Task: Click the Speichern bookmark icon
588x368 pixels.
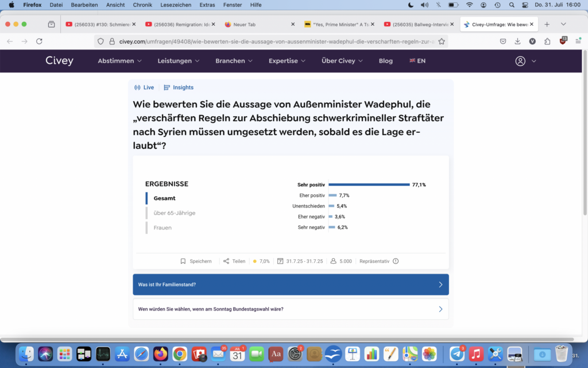Action: tap(183, 261)
